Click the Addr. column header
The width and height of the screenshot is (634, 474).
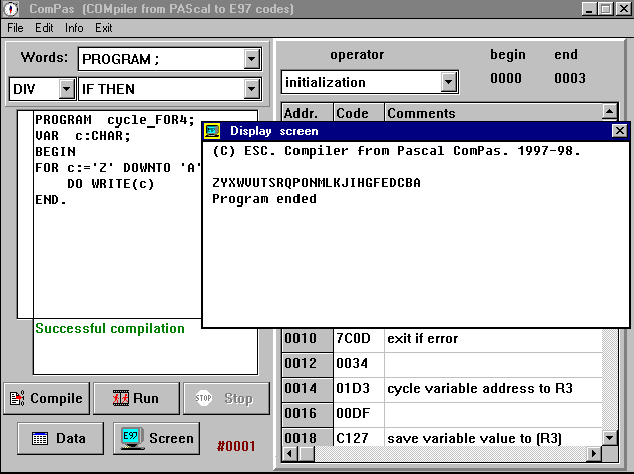pos(307,112)
